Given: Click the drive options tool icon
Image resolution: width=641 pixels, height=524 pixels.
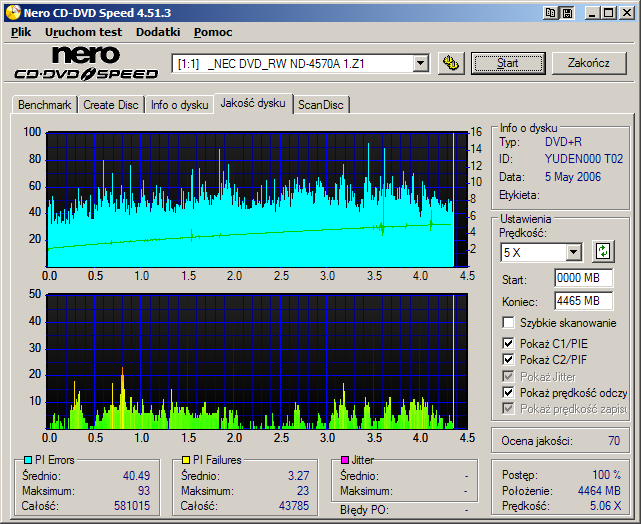Looking at the screenshot, I should point(451,63).
